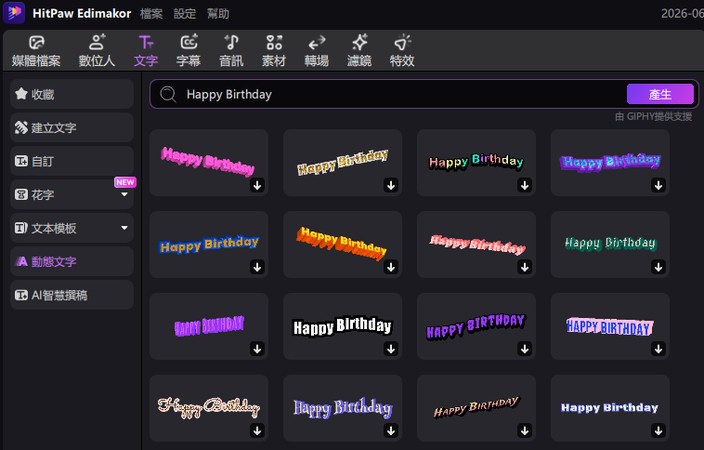The width and height of the screenshot is (704, 450).
Task: Download the pink slanted Happy Birthday text
Action: pos(257,185)
